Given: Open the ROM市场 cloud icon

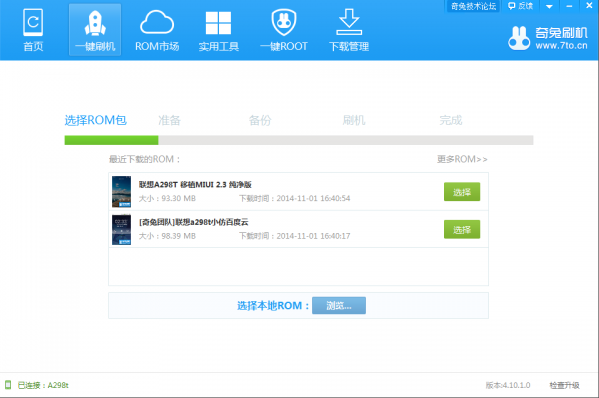Looking at the screenshot, I should 157,23.
